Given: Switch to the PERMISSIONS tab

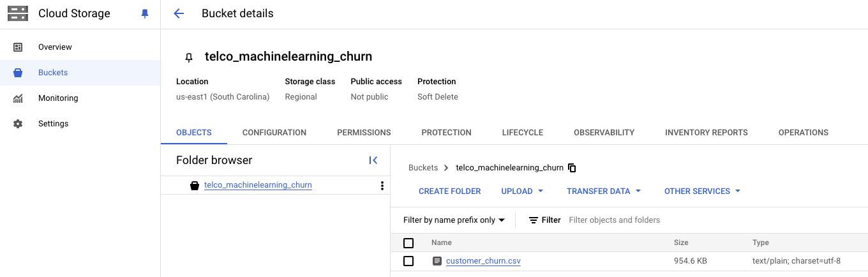Looking at the screenshot, I should pos(364,133).
